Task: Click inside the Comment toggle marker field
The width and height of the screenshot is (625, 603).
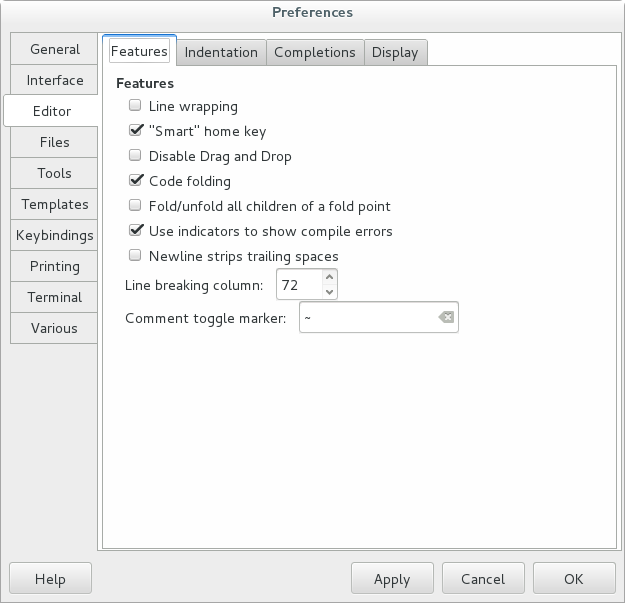Action: [x=366, y=318]
